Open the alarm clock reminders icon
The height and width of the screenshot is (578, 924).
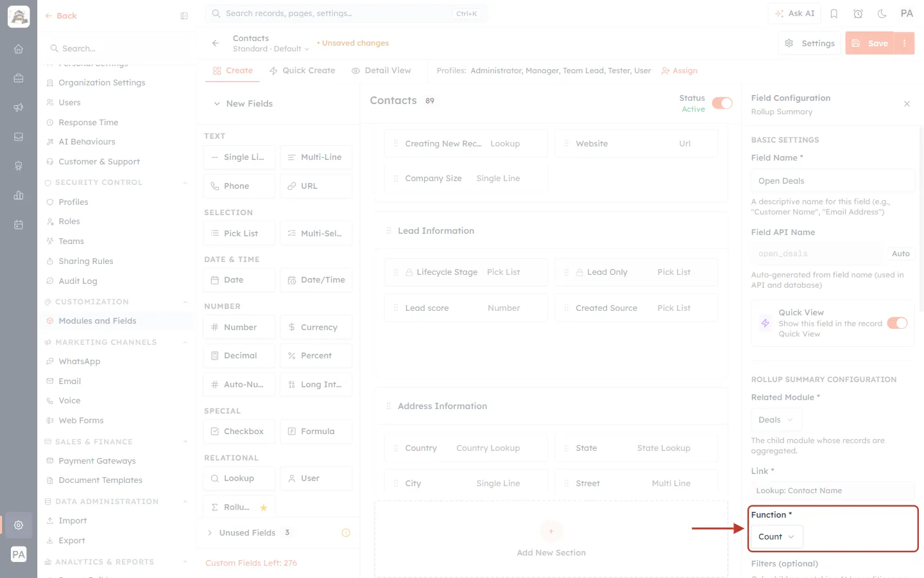(858, 13)
